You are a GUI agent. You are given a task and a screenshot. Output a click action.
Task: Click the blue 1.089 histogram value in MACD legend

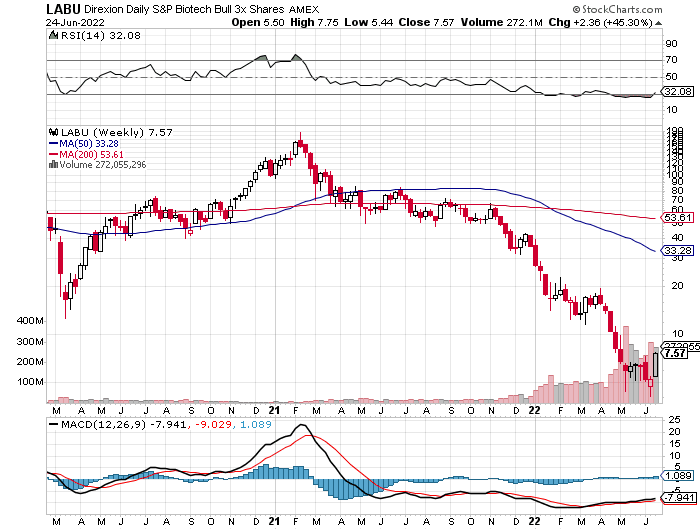point(256,424)
